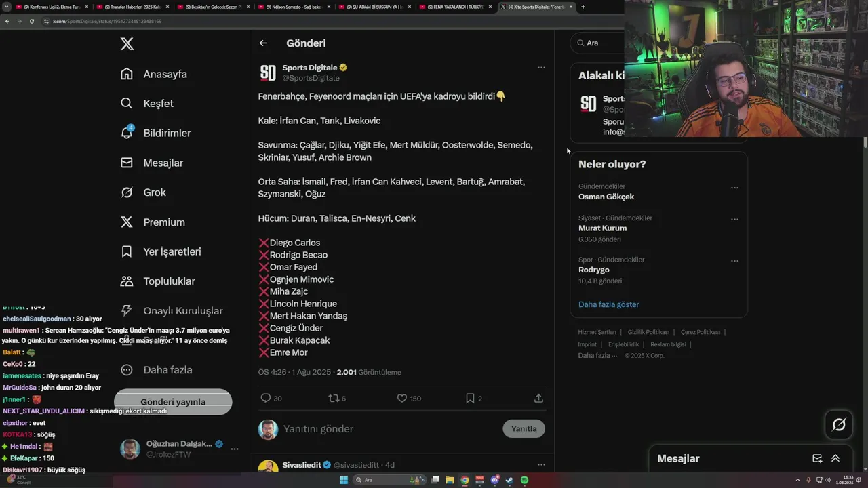Image resolution: width=868 pixels, height=488 pixels.
Task: Open the @SportsDigitale handle link
Action: (311, 78)
